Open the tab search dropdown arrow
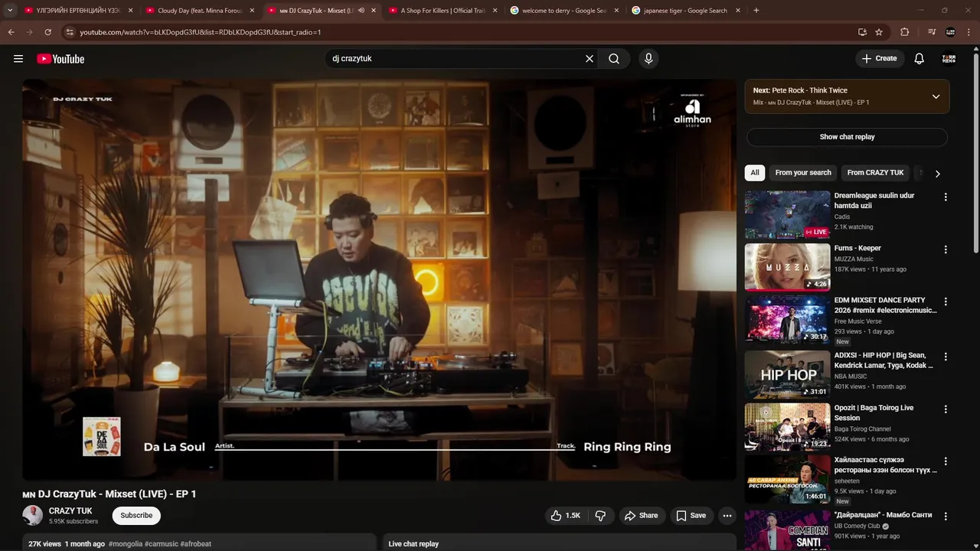980x551 pixels. 10,11
